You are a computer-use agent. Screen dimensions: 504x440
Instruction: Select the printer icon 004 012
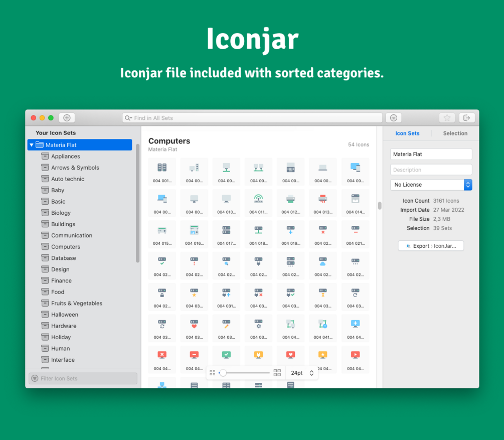click(290, 203)
